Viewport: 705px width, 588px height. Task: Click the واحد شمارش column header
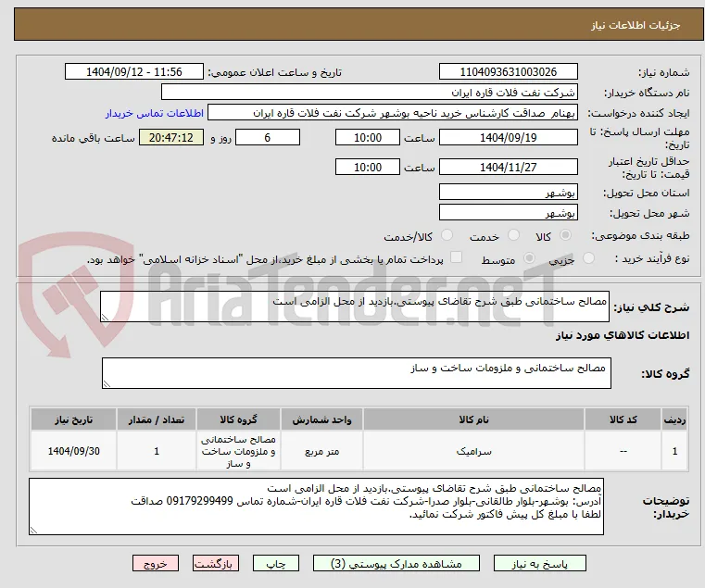[x=321, y=419]
